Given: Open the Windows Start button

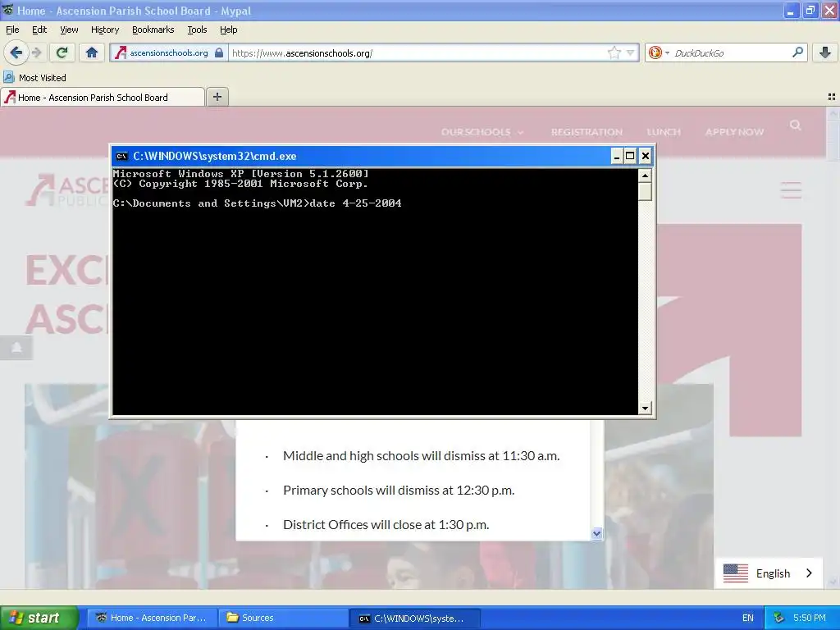Looking at the screenshot, I should [39, 618].
